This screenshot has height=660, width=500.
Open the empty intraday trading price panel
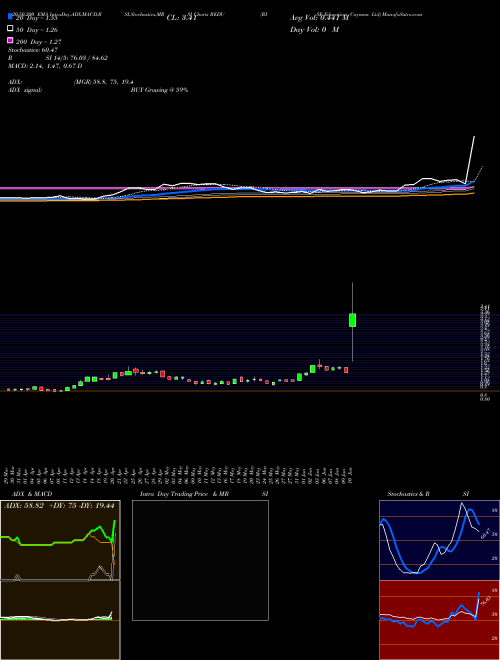[200, 560]
